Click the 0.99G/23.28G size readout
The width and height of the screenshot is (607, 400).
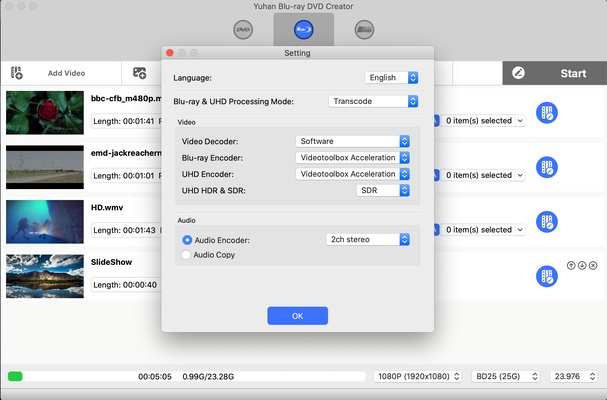pyautogui.click(x=208, y=377)
